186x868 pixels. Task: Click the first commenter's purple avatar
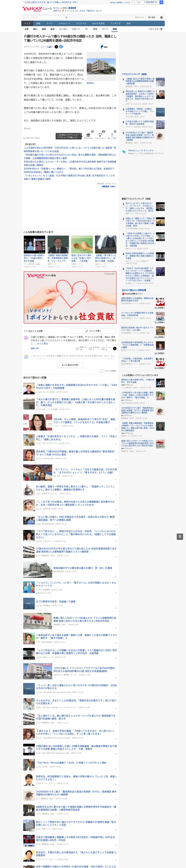(26, 338)
